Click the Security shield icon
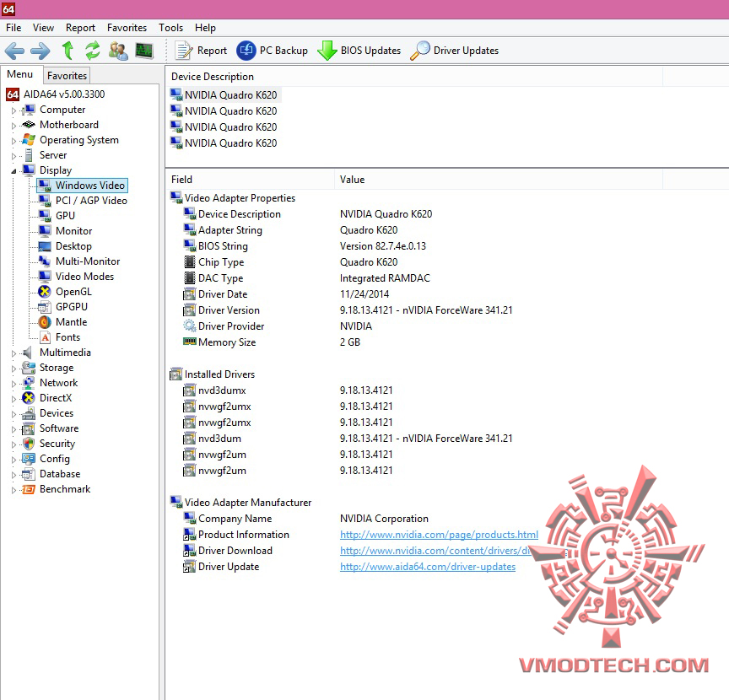This screenshot has width=729, height=700. click(29, 444)
